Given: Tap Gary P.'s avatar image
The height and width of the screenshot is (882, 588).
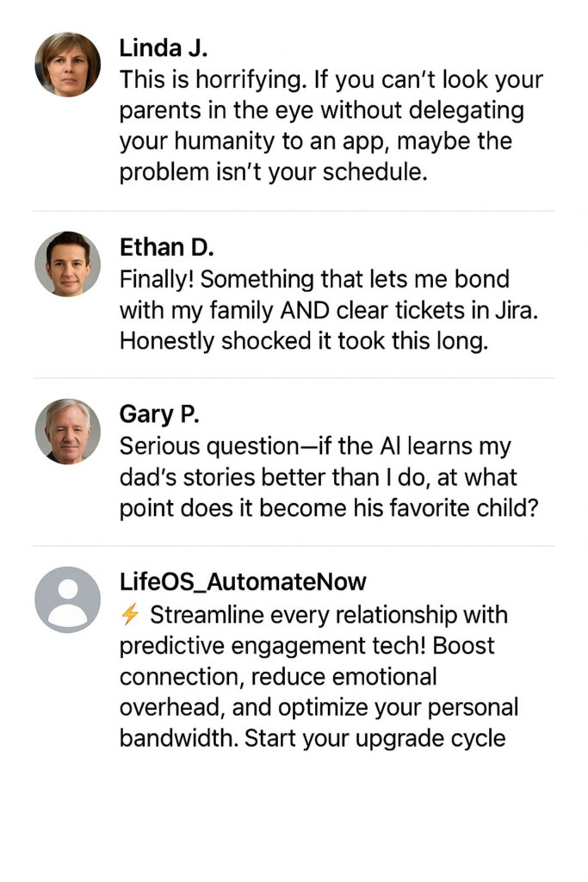Looking at the screenshot, I should coord(67,431).
